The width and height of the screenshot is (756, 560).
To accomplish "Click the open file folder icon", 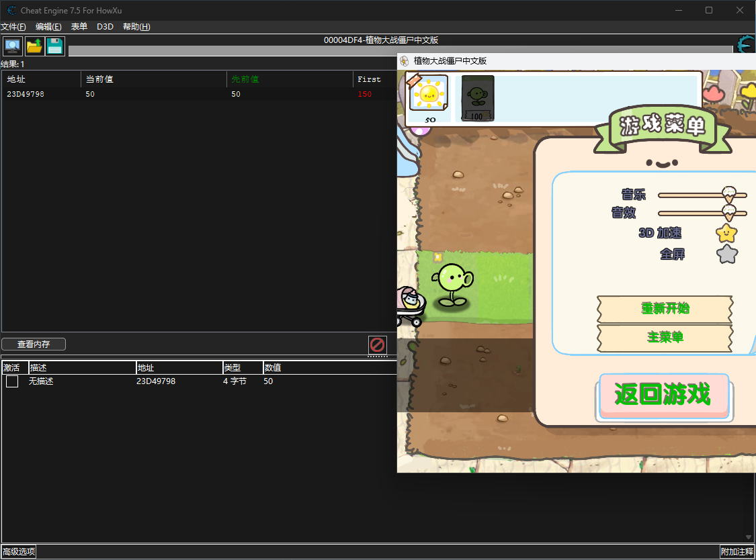I will (34, 46).
